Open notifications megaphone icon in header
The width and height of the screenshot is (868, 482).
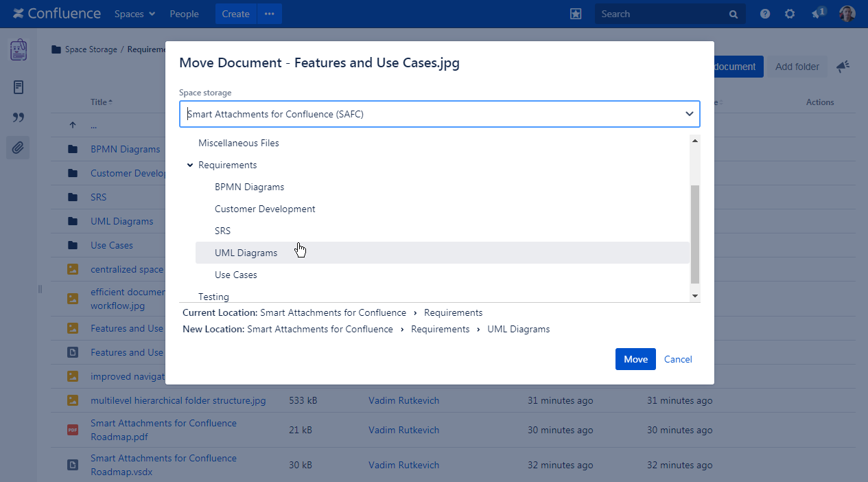click(x=817, y=14)
